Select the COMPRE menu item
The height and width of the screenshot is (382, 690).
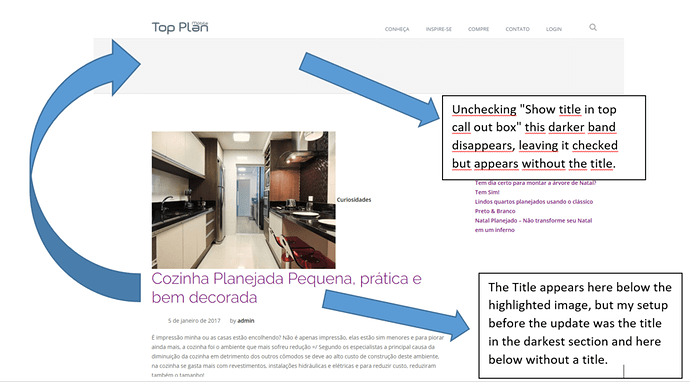pyautogui.click(x=478, y=29)
